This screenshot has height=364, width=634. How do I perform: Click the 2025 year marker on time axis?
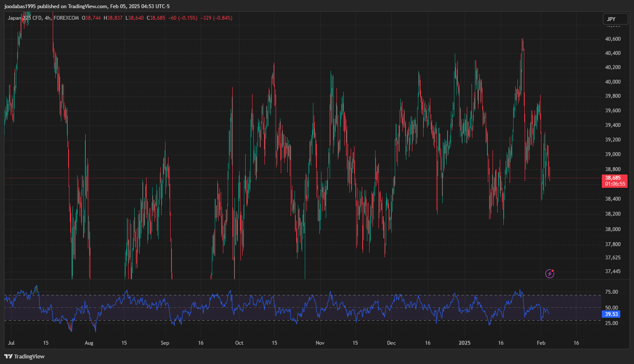coord(464,343)
